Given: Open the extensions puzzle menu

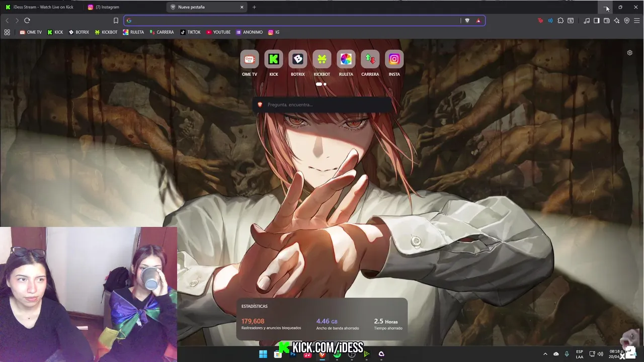Looking at the screenshot, I should coord(560,21).
